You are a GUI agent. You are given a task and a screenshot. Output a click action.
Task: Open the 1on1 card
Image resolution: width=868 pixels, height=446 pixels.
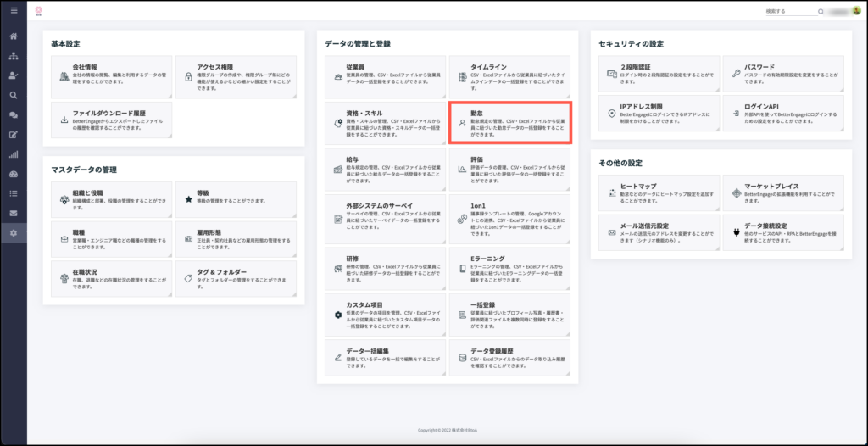pos(509,219)
